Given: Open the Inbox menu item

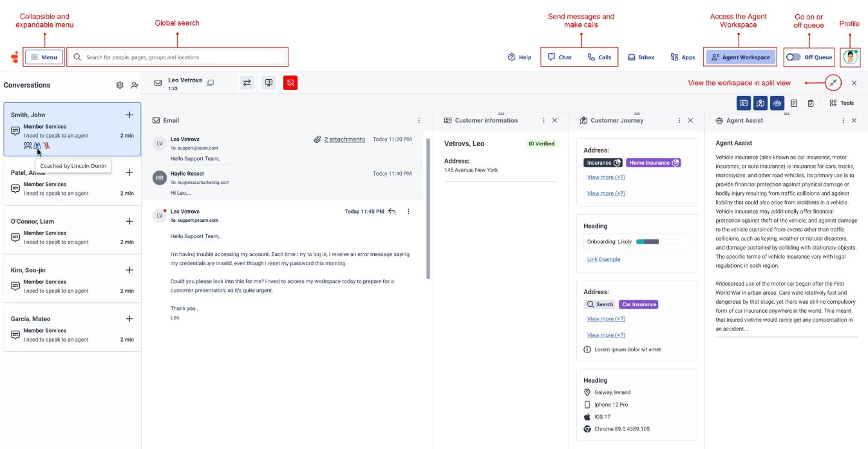Looking at the screenshot, I should (641, 57).
